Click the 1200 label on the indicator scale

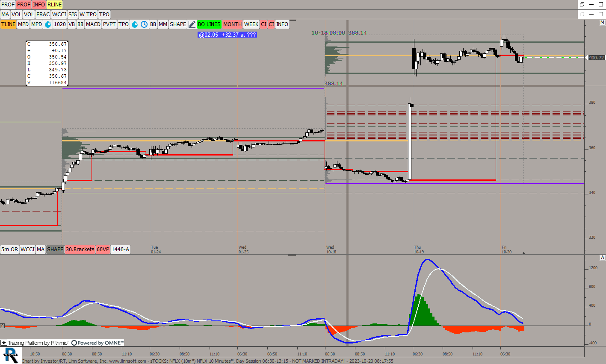pos(593,268)
